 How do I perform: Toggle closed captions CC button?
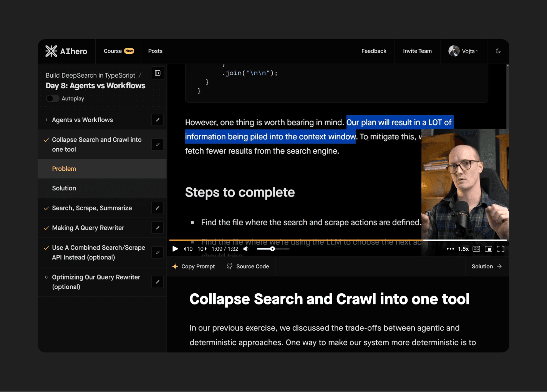coord(476,249)
